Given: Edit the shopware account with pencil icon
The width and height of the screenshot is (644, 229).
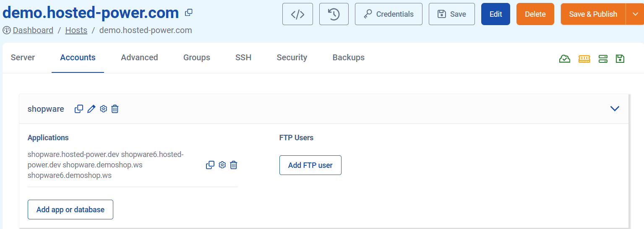Looking at the screenshot, I should coord(91,109).
